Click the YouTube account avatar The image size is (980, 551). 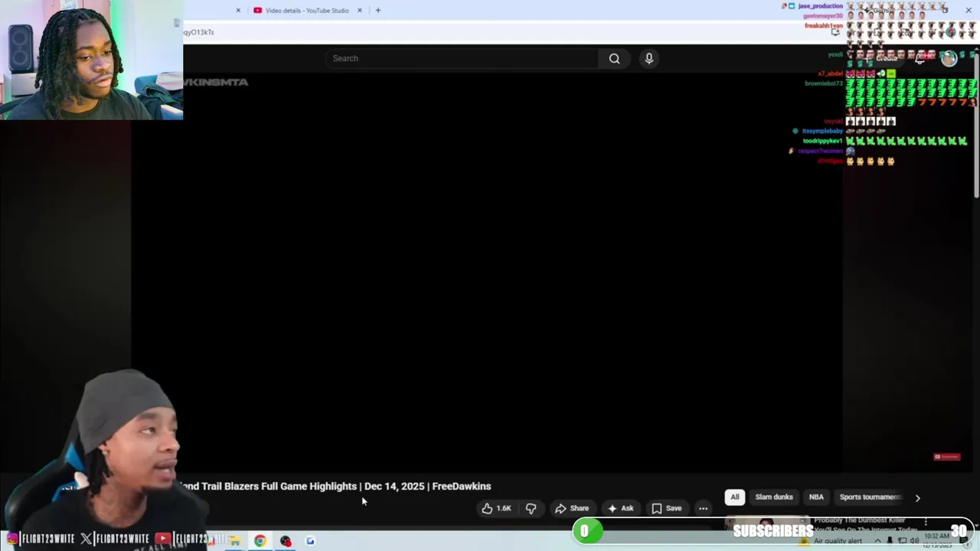click(x=949, y=58)
